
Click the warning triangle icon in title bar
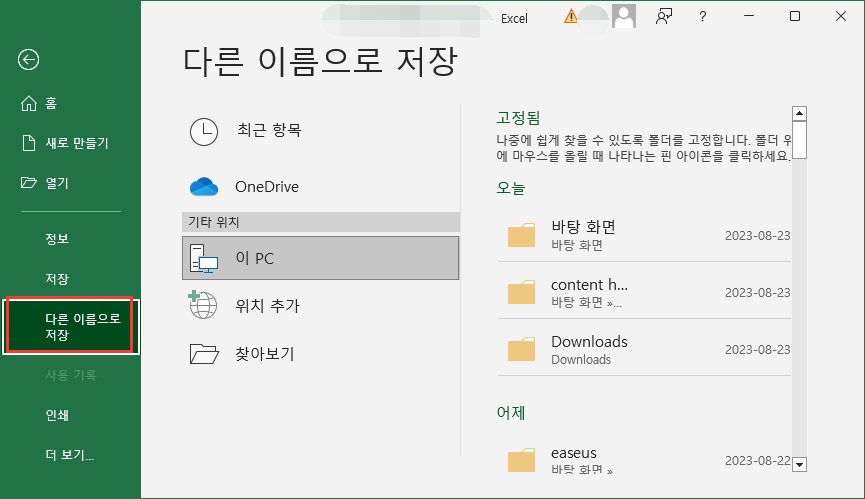pyautogui.click(x=570, y=17)
